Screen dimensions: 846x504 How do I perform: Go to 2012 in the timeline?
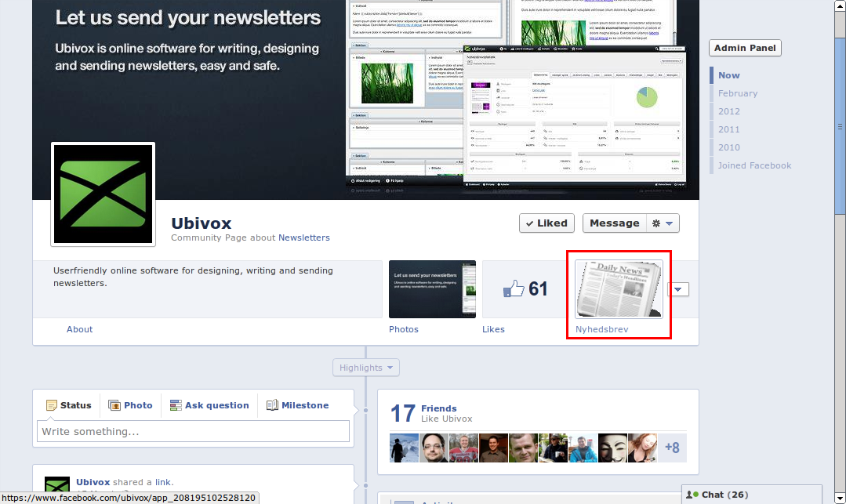[728, 111]
